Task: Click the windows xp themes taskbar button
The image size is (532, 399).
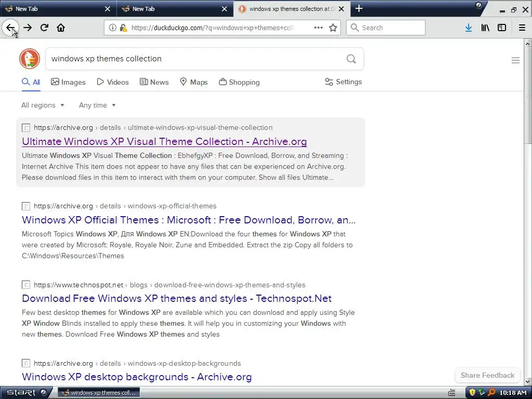Action: click(x=99, y=393)
